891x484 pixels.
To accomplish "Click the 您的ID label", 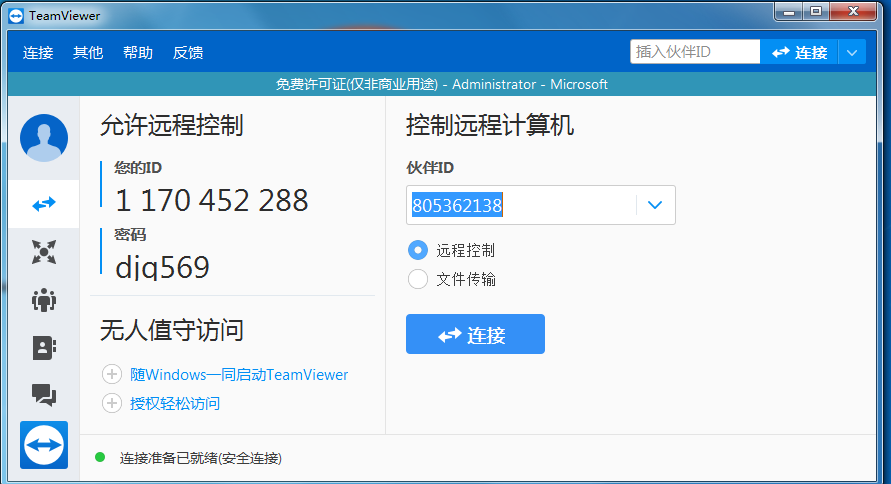I will (x=138, y=168).
